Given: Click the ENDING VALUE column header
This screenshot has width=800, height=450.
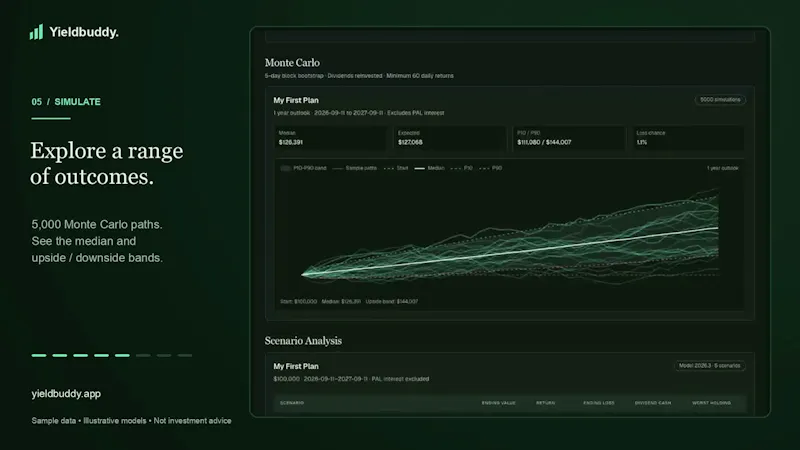Looking at the screenshot, I should coord(498,403).
